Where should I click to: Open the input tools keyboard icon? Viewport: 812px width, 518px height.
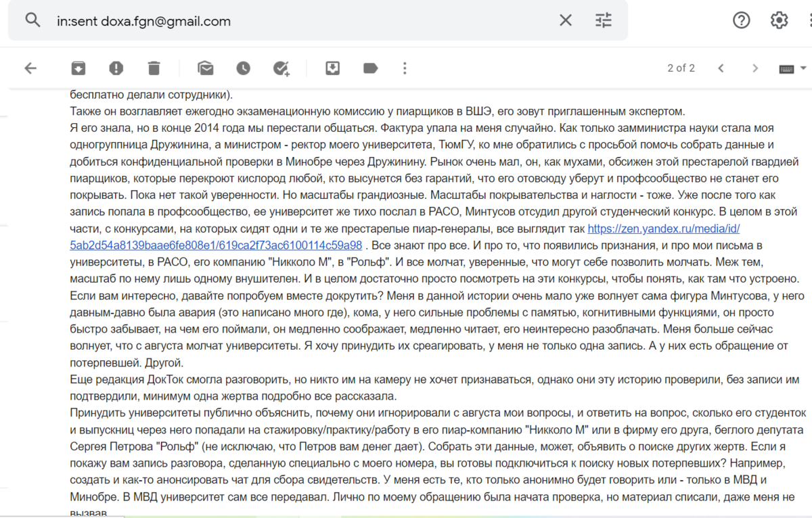click(x=786, y=68)
